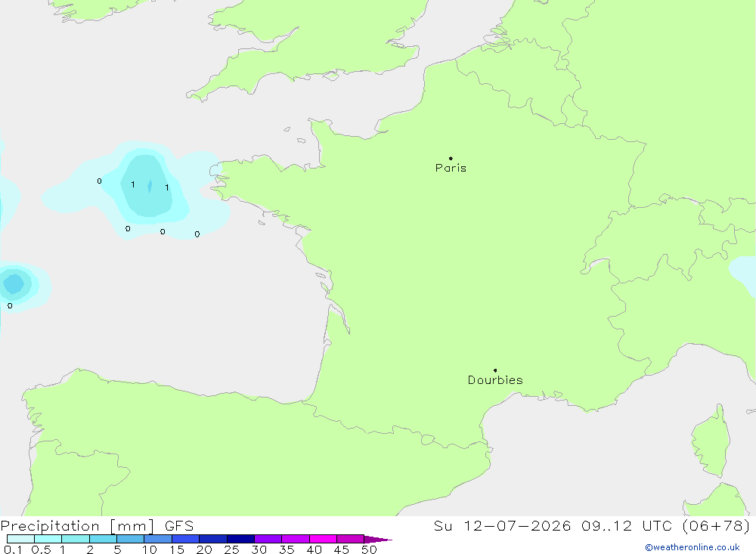Select the 0.1 mm legend color swatch

20,539
